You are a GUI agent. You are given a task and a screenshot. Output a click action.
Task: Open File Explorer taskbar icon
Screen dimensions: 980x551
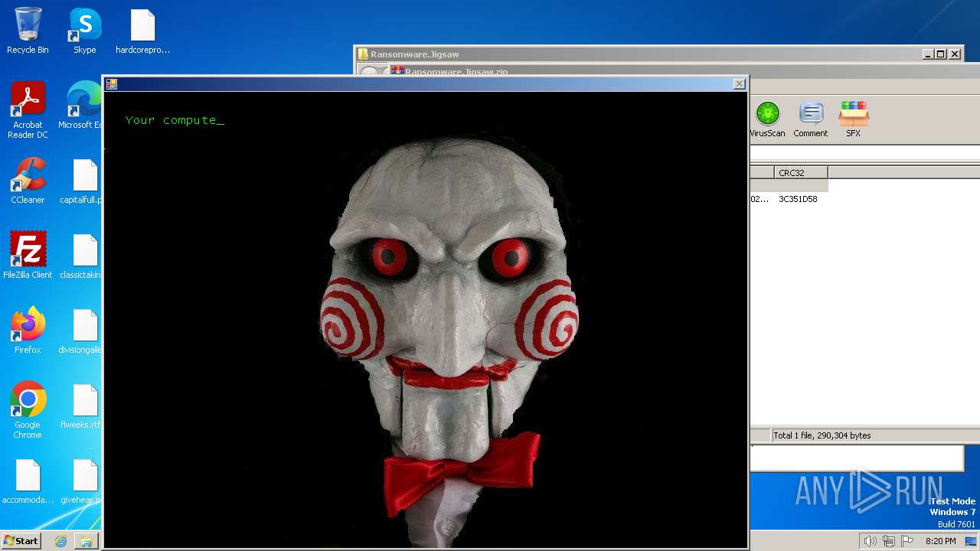click(86, 541)
